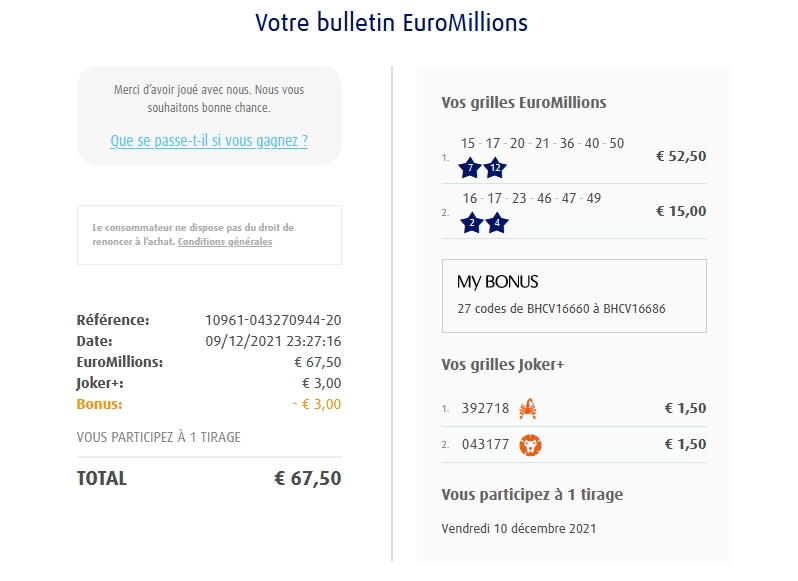Click the € 52,50 grid price
This screenshot has width=798, height=581.
tap(681, 156)
